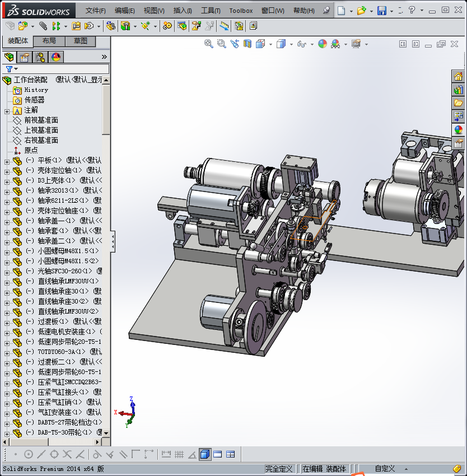Toggle the highlighted 3D box button in bottom toolbar
Viewport: 467px width, 476px height.
(x=205, y=454)
